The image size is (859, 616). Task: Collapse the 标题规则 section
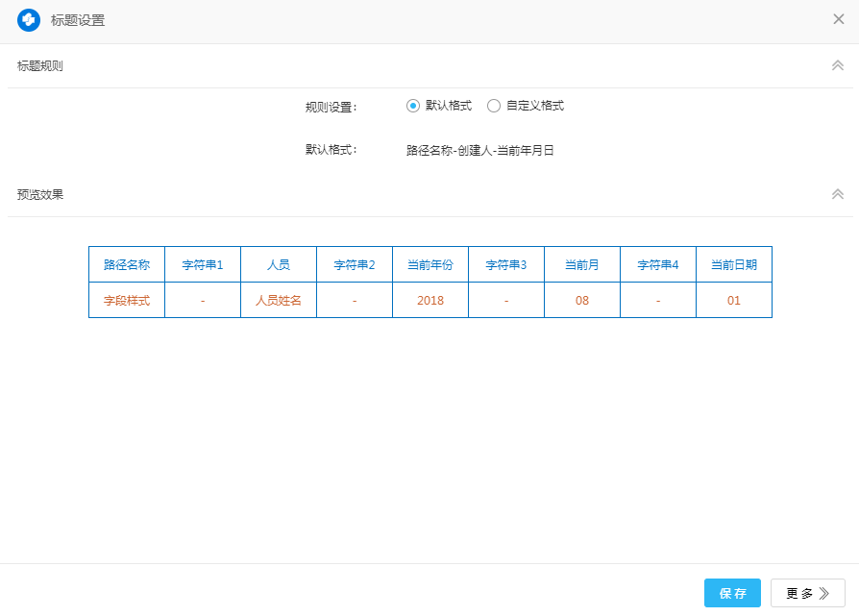click(837, 65)
